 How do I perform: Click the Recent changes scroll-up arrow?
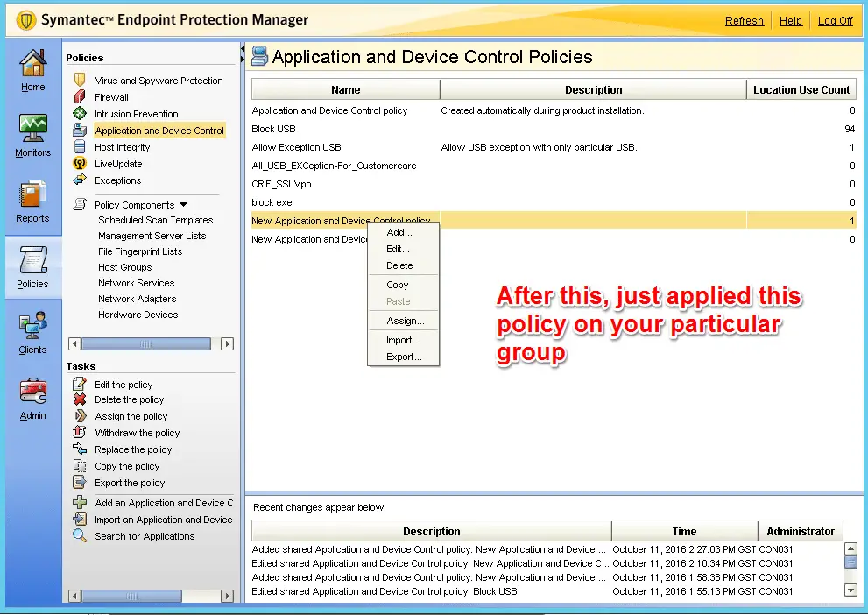point(850,549)
